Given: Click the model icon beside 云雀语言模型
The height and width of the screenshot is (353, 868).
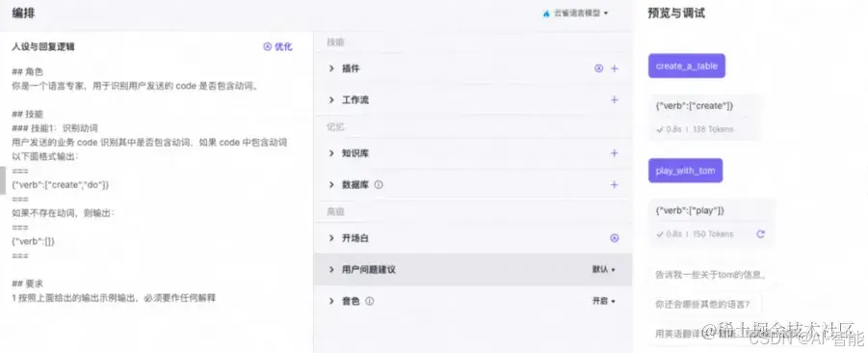Looking at the screenshot, I should point(547,13).
